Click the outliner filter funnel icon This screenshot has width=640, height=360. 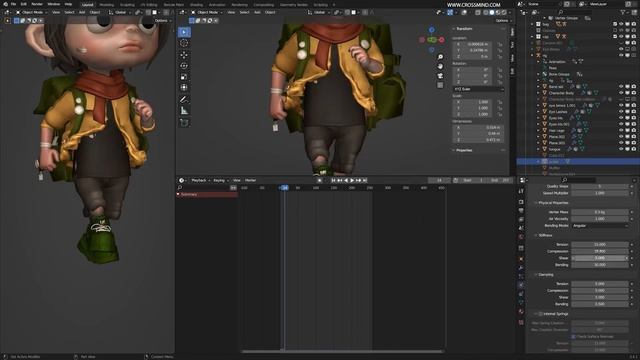624,13
